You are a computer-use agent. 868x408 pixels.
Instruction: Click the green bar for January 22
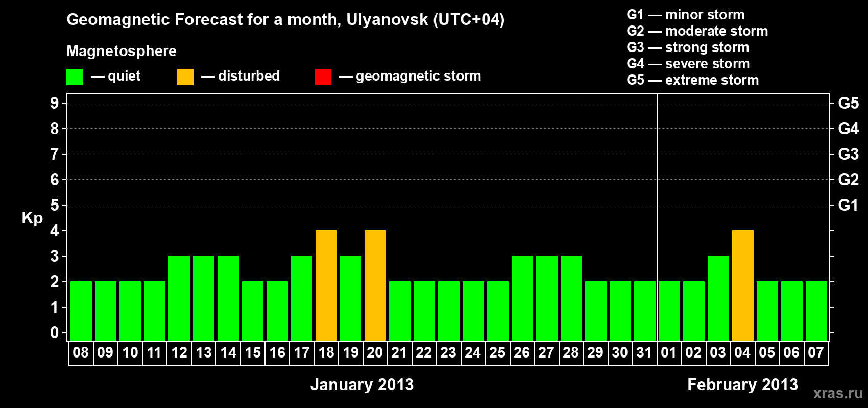424,311
